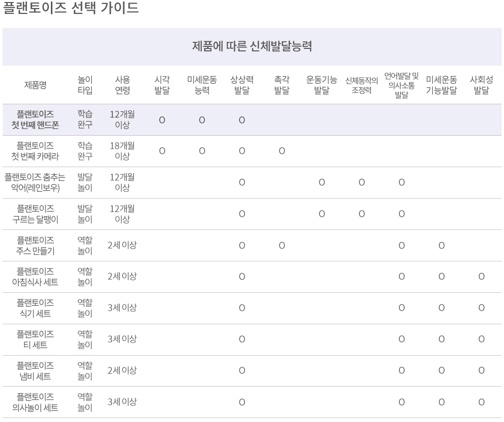Click the 미세운동 기능발달 column header
This screenshot has height=422, width=504.
point(441,85)
